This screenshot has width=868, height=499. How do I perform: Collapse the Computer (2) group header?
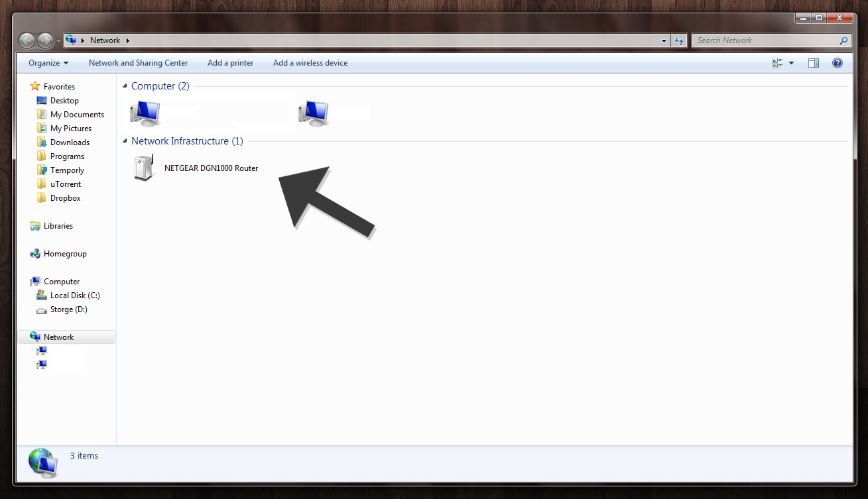point(125,86)
